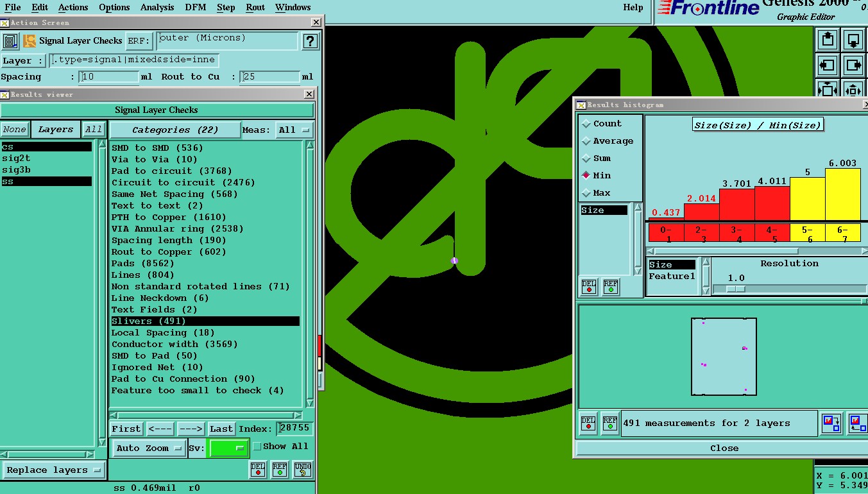Click the red 0-1 histogram bar
The width and height of the screenshot is (868, 494).
[x=666, y=219]
